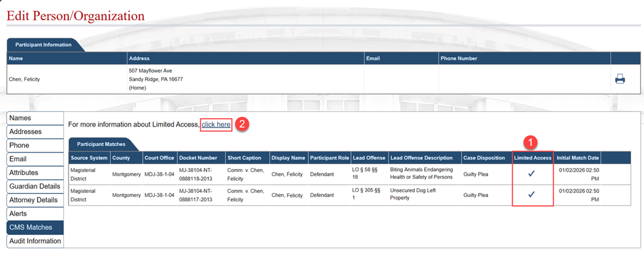Show the Guardian Details tab
The height and width of the screenshot is (256, 644).
click(35, 186)
